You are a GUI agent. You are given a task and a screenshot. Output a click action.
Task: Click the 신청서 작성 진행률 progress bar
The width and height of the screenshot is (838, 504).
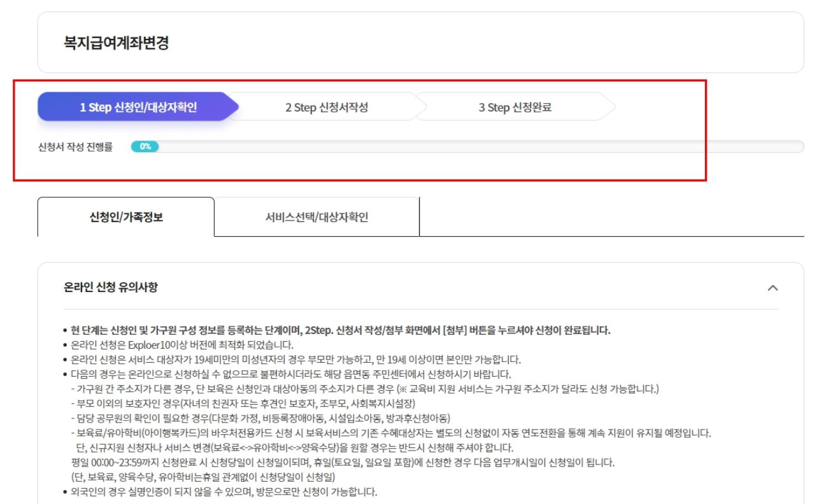[x=446, y=146]
